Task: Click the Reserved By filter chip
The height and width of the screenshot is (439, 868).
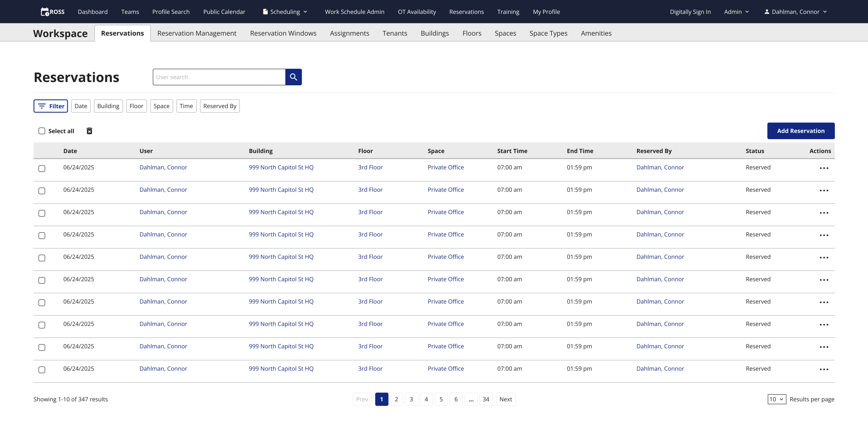Action: [x=219, y=106]
